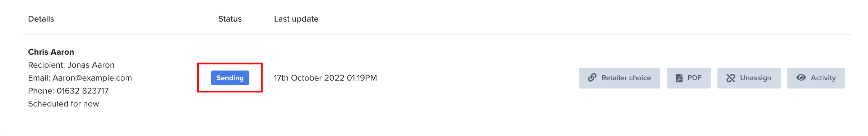Click the Recipient: Jonas Aaron line

tap(71, 65)
